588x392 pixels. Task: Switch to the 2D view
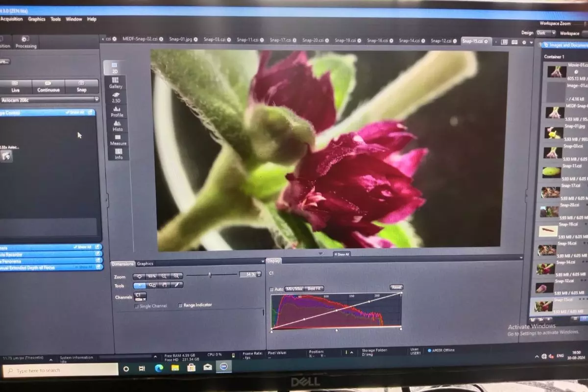pyautogui.click(x=115, y=67)
